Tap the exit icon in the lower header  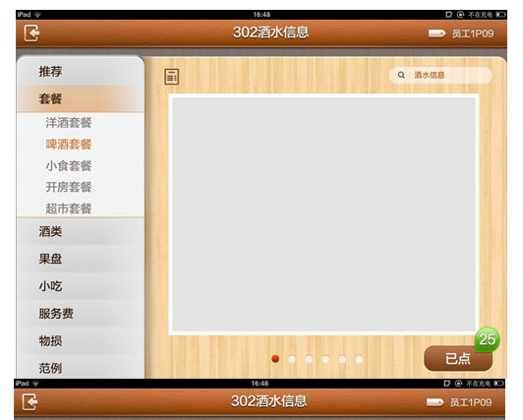tap(29, 402)
